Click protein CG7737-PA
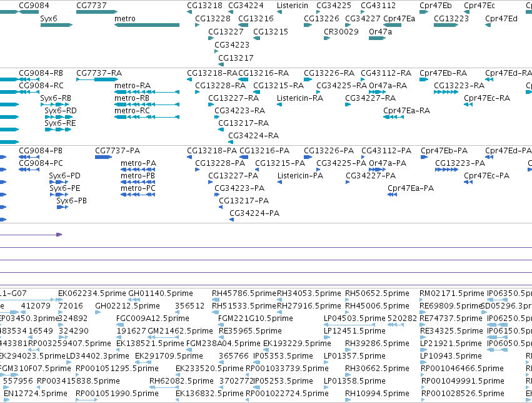This screenshot has height=403, width=532. click(104, 157)
